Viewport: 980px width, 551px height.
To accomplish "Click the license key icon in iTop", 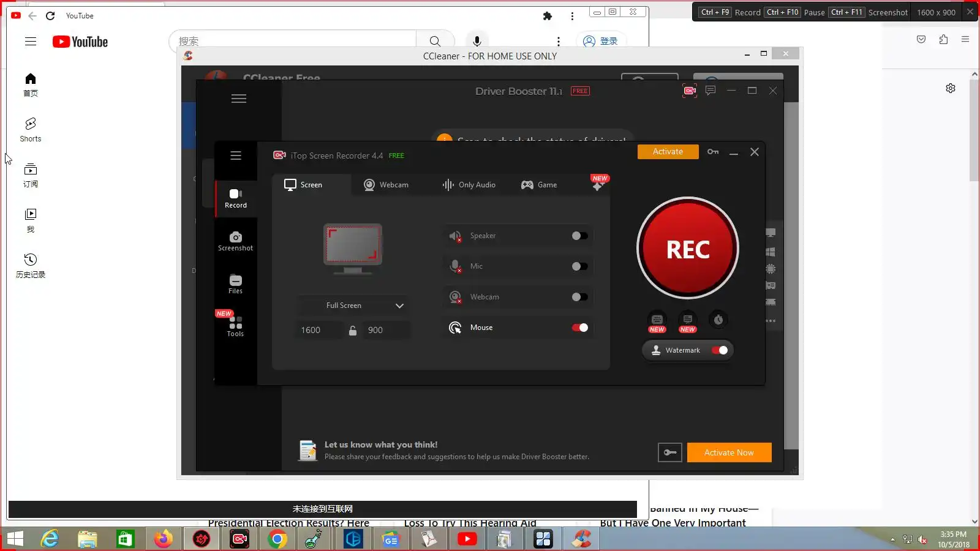I will point(713,152).
